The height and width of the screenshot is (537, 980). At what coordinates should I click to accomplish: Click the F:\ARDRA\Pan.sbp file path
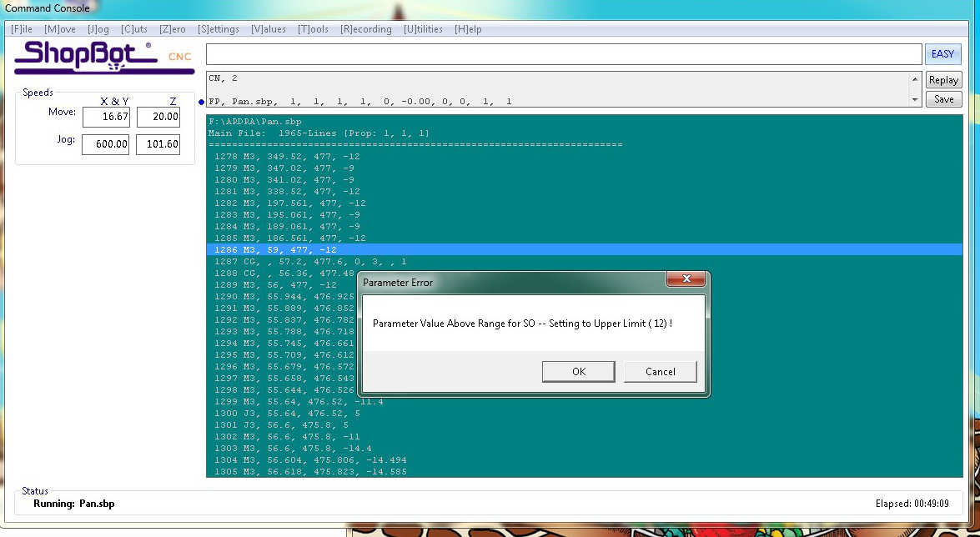pyautogui.click(x=255, y=121)
